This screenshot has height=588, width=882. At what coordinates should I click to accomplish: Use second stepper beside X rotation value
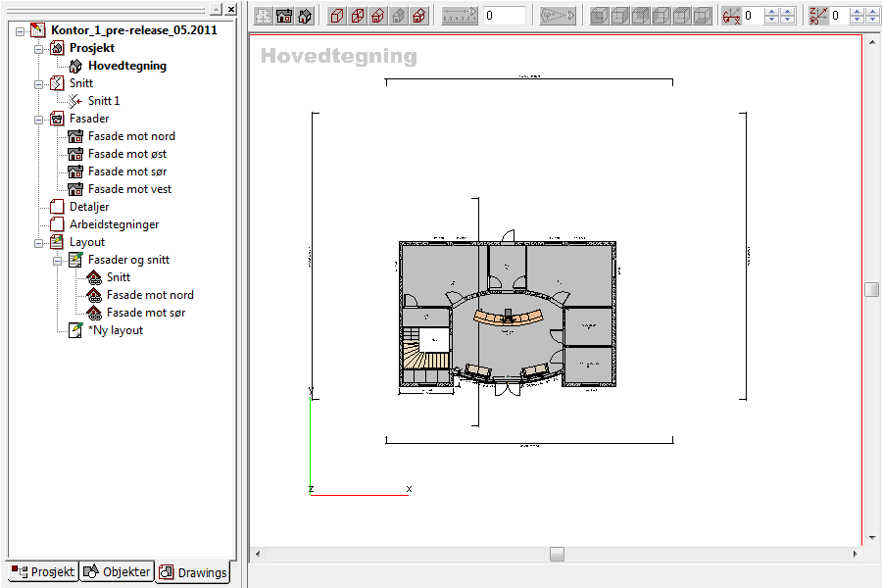[788, 16]
